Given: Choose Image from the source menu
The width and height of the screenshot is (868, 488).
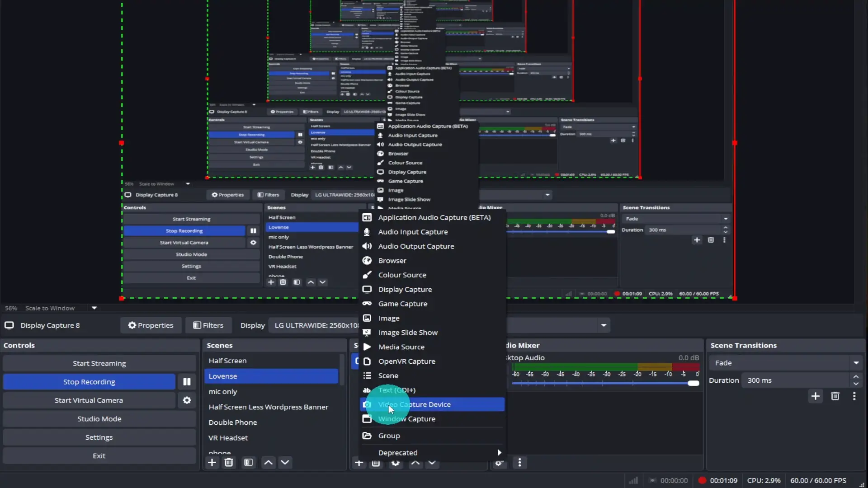Looking at the screenshot, I should [x=432, y=319].
